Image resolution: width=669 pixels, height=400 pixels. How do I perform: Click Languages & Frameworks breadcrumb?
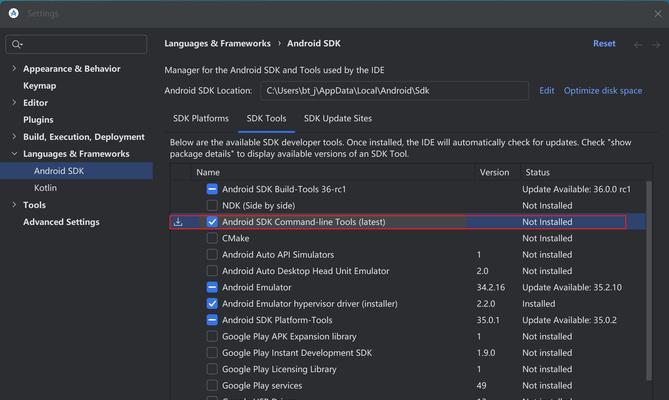pyautogui.click(x=217, y=43)
